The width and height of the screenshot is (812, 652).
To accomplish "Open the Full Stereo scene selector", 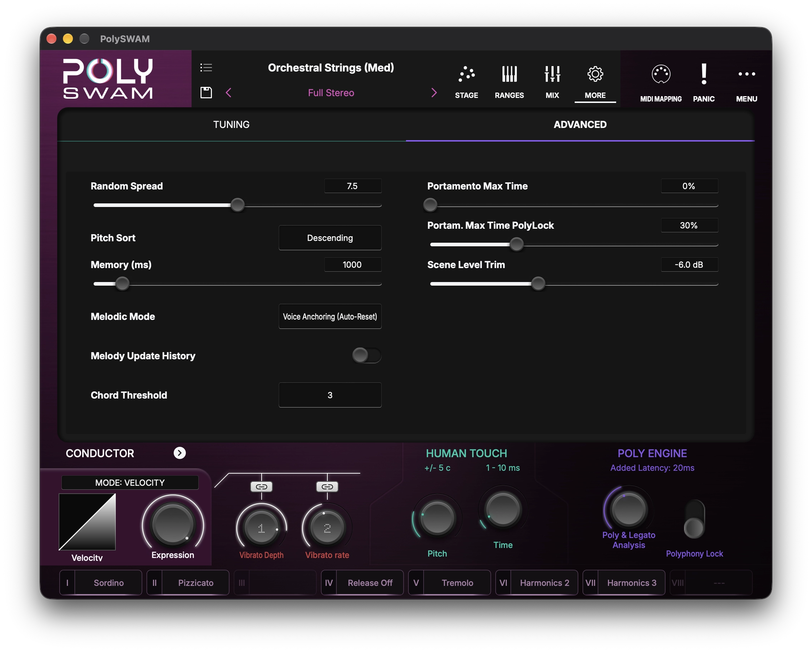I will click(331, 93).
